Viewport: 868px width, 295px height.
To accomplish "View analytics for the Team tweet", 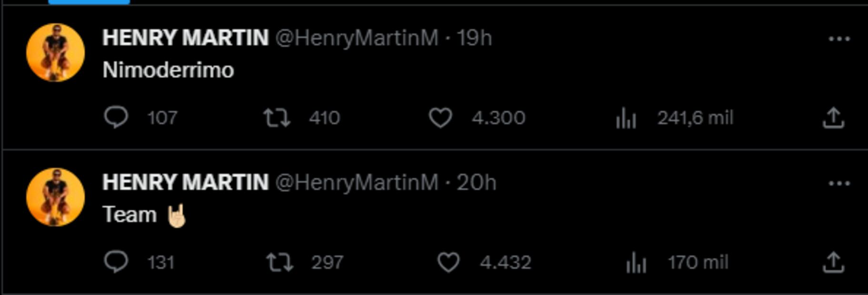I will point(636,263).
